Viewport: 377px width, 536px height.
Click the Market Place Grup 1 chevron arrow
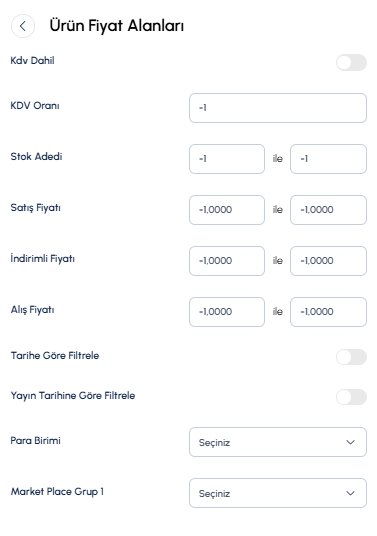tap(350, 493)
